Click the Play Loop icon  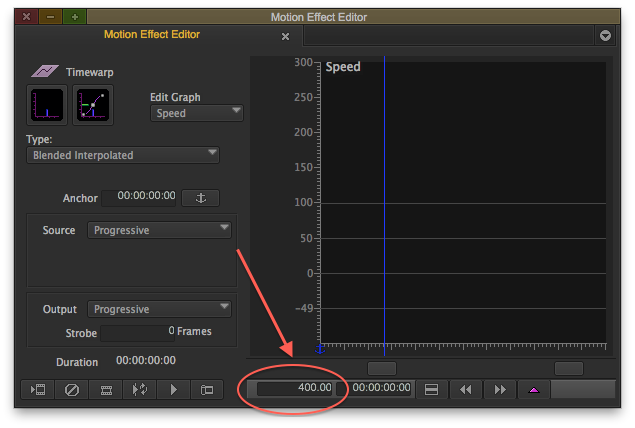coord(140,390)
